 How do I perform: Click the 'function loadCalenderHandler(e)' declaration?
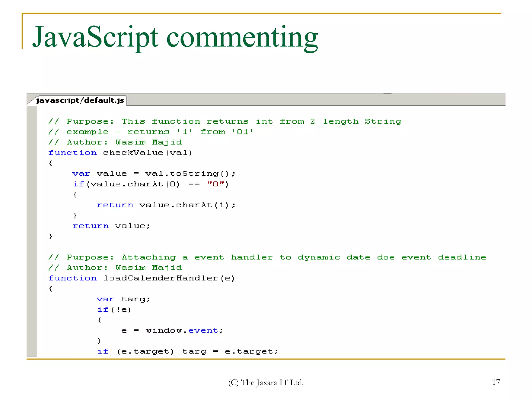pyautogui.click(x=141, y=278)
